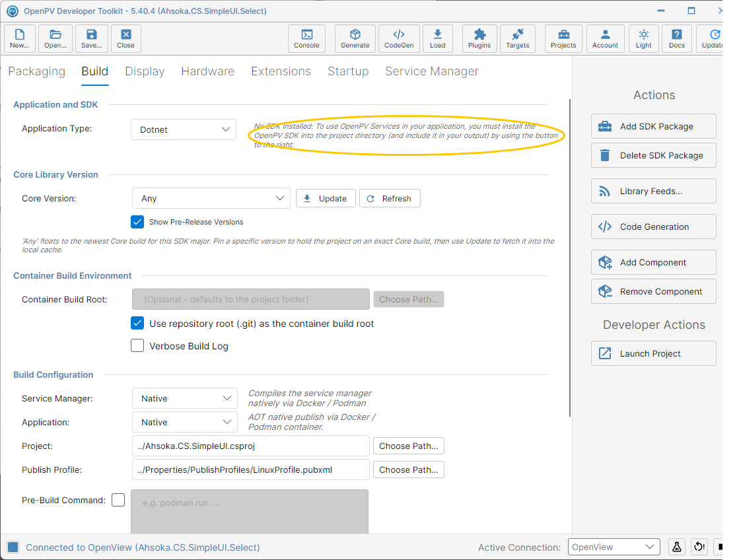Uncheck Show Pre-Release Versions
737x560 pixels.
[137, 222]
